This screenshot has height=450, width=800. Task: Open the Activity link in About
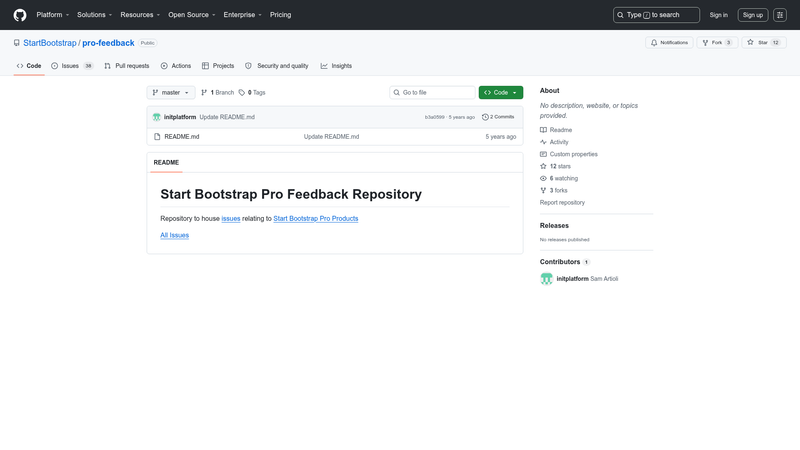pyautogui.click(x=554, y=142)
